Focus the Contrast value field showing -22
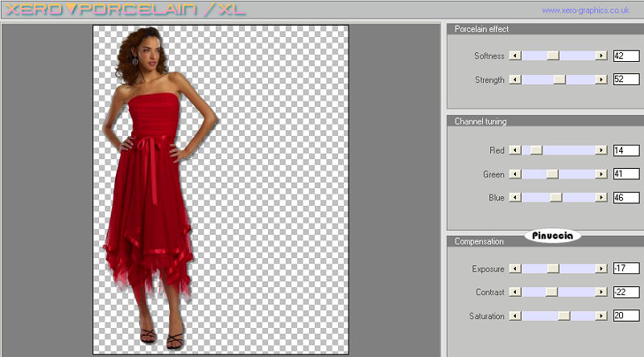Screen dimensions: 644x357 tap(626, 292)
